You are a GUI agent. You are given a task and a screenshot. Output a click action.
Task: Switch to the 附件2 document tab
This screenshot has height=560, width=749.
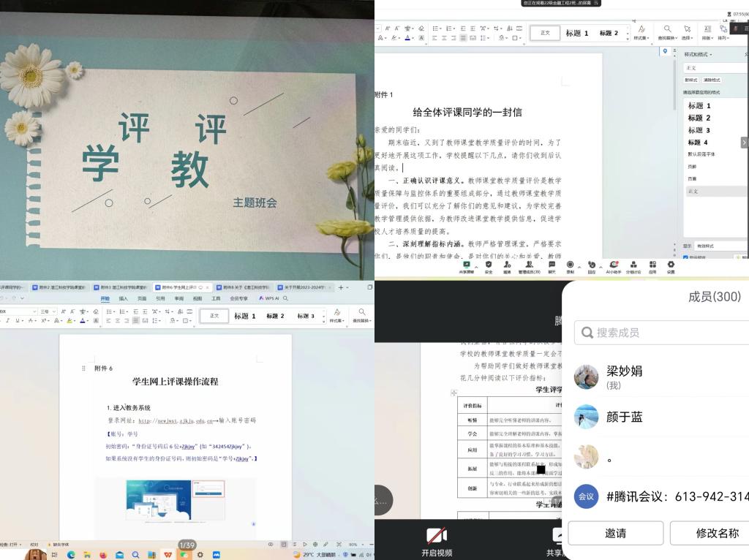coord(59,287)
